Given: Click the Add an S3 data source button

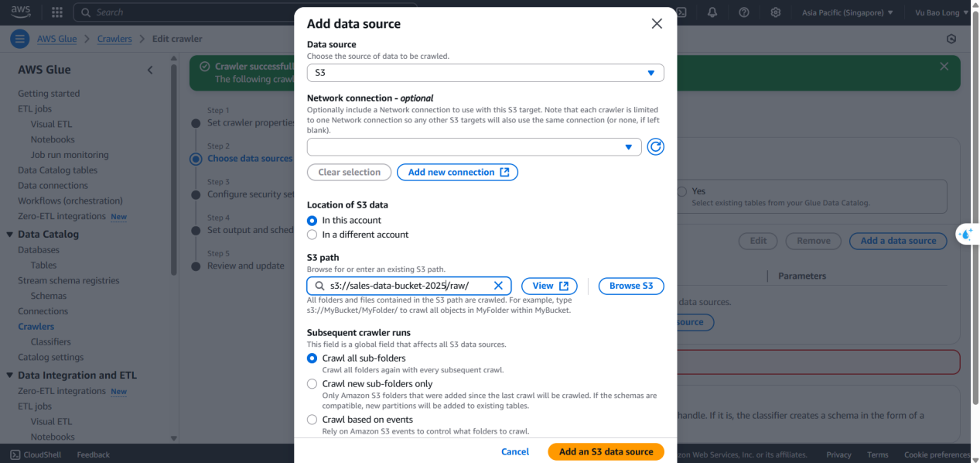Looking at the screenshot, I should pyautogui.click(x=606, y=451).
